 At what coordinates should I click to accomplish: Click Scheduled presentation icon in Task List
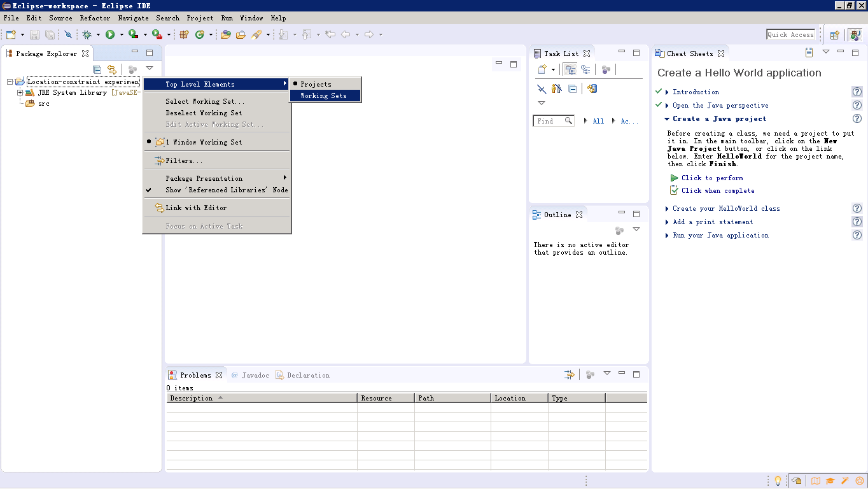coord(585,69)
